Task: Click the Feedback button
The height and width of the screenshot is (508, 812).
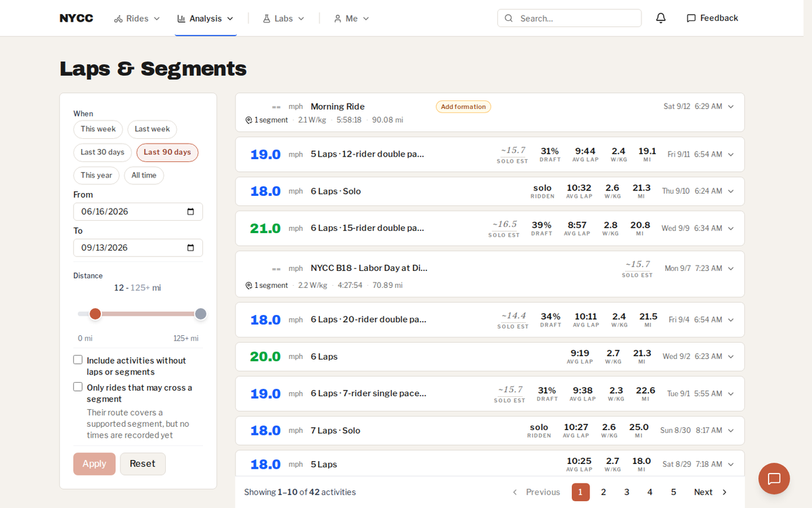Action: pyautogui.click(x=712, y=18)
